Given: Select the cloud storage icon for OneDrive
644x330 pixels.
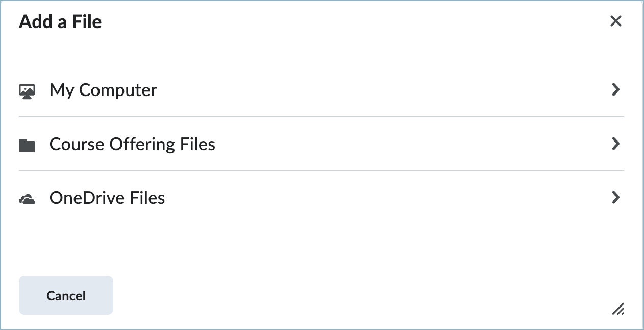Looking at the screenshot, I should (x=27, y=198).
